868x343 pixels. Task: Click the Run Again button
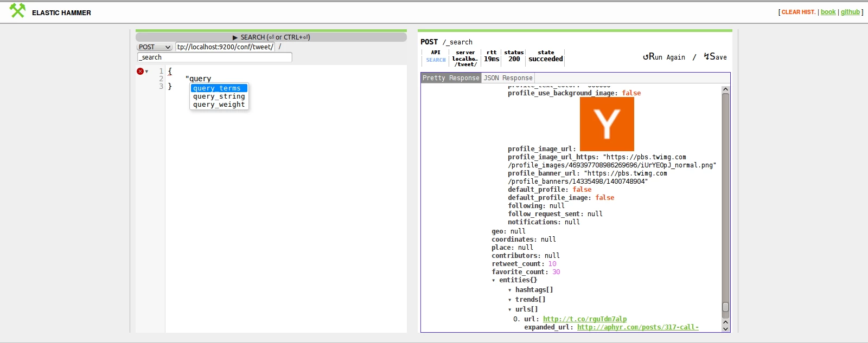664,57
